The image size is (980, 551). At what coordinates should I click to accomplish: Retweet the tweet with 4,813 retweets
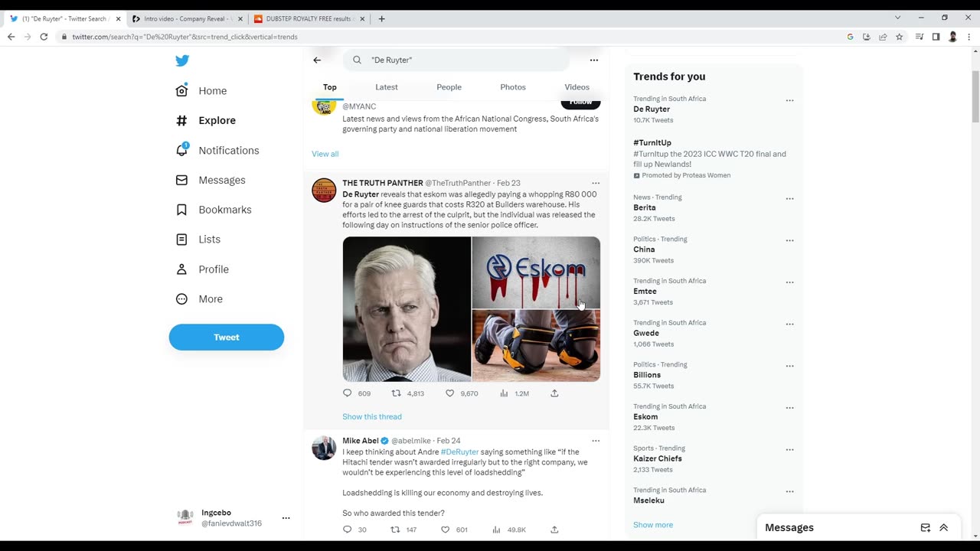pos(396,393)
